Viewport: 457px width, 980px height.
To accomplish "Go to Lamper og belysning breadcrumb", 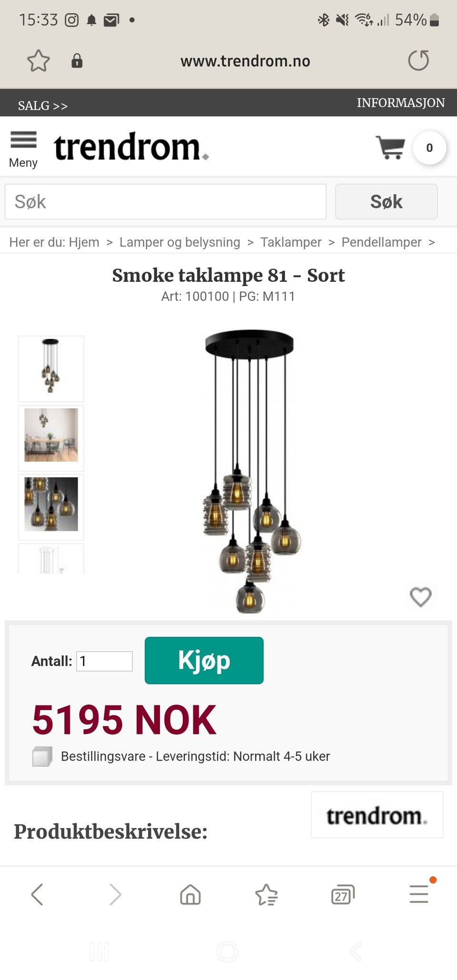I will click(179, 242).
